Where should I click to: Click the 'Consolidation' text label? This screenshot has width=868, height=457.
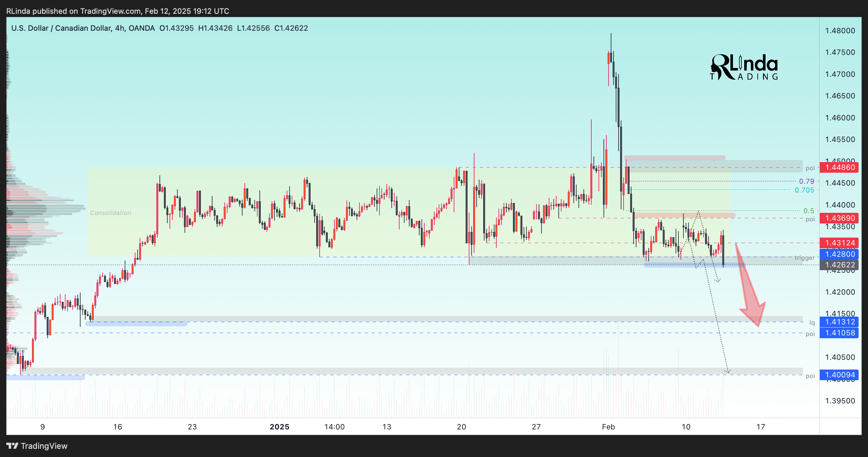tap(111, 213)
